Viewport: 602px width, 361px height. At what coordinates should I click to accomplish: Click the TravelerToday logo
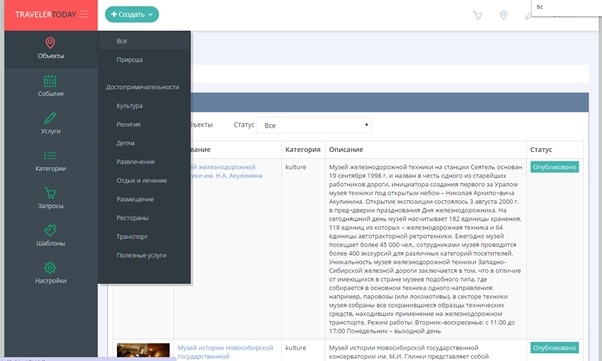pyautogui.click(x=46, y=15)
